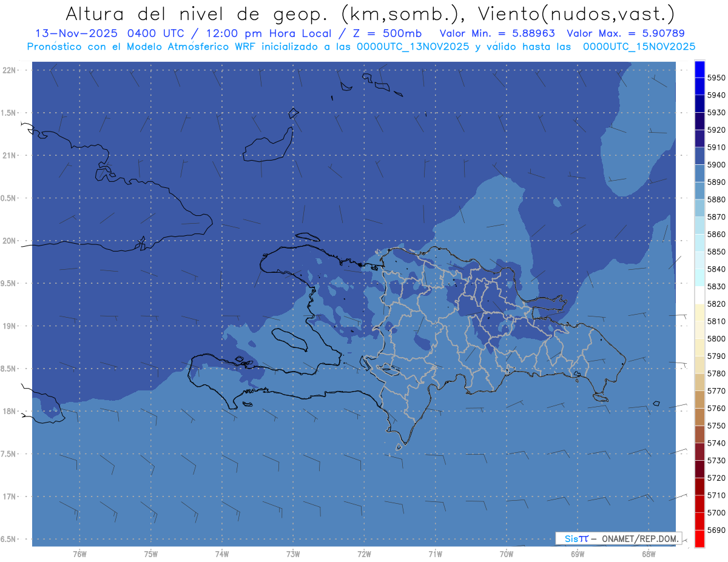728x562 pixels.
Task: Click the dark blue legend swatch between 5910 and 5900
Action: [699, 156]
